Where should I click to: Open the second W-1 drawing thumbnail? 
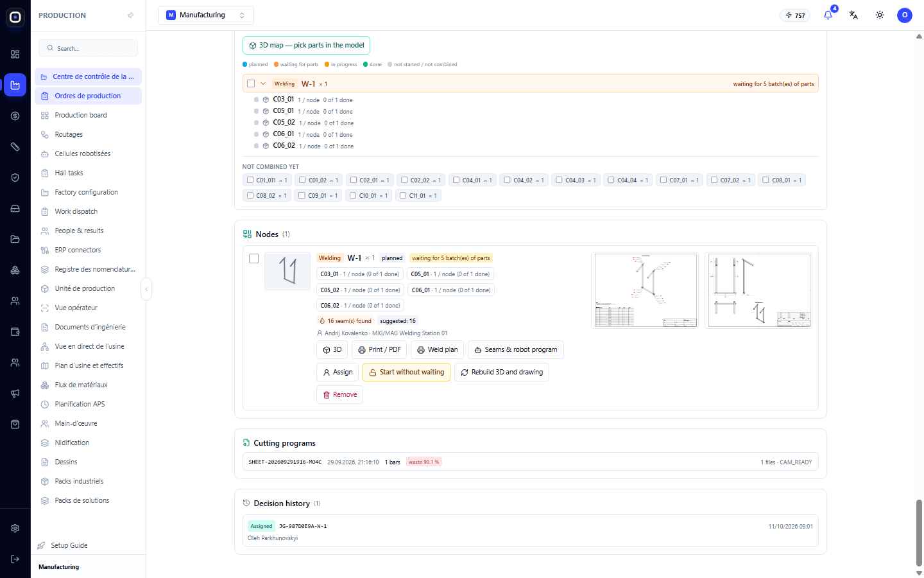click(758, 290)
